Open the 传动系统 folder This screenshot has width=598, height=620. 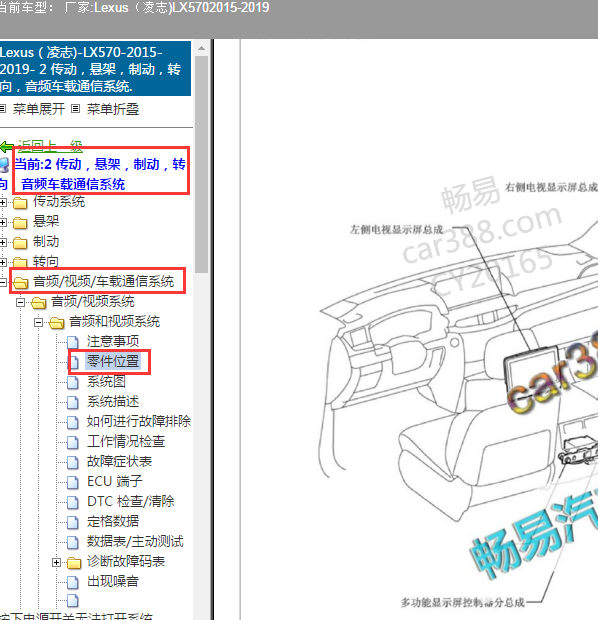59,202
